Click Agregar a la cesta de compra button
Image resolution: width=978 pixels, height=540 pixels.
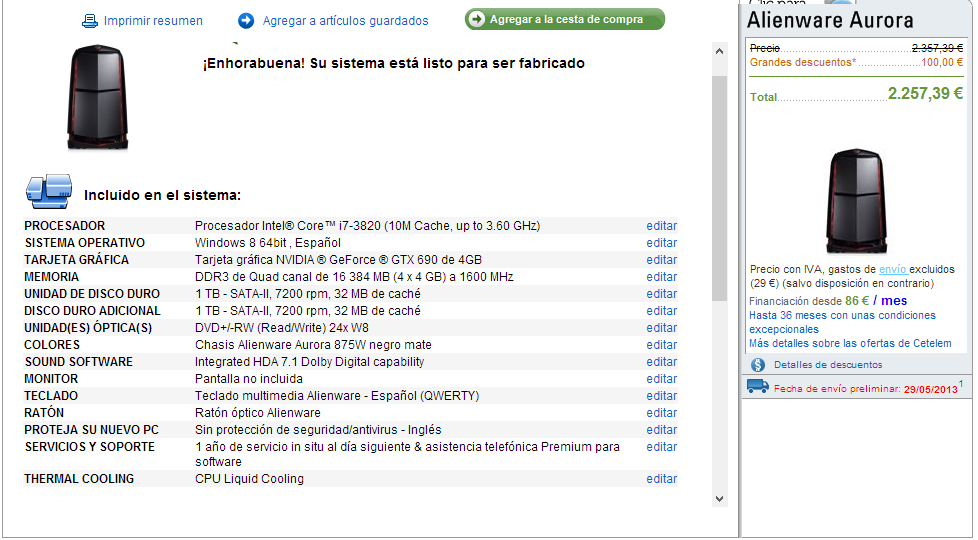[x=565, y=19]
